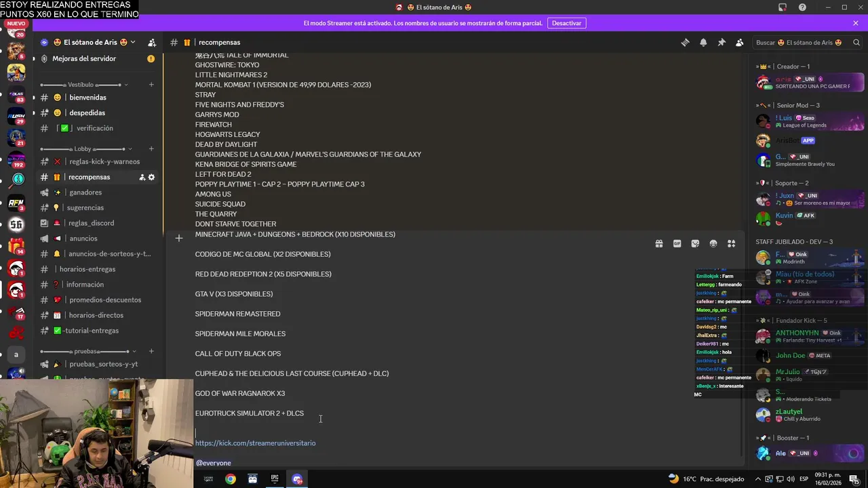
Task: Click Desactivar to disable Streamer mode
Action: [566, 23]
